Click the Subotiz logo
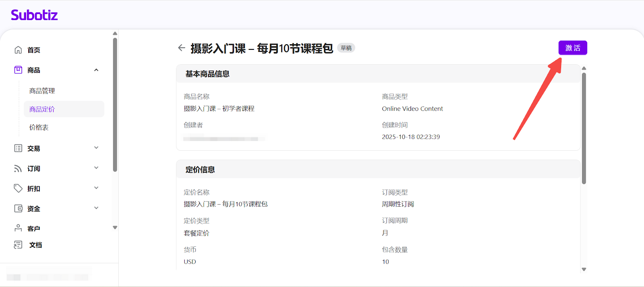 [x=34, y=15]
